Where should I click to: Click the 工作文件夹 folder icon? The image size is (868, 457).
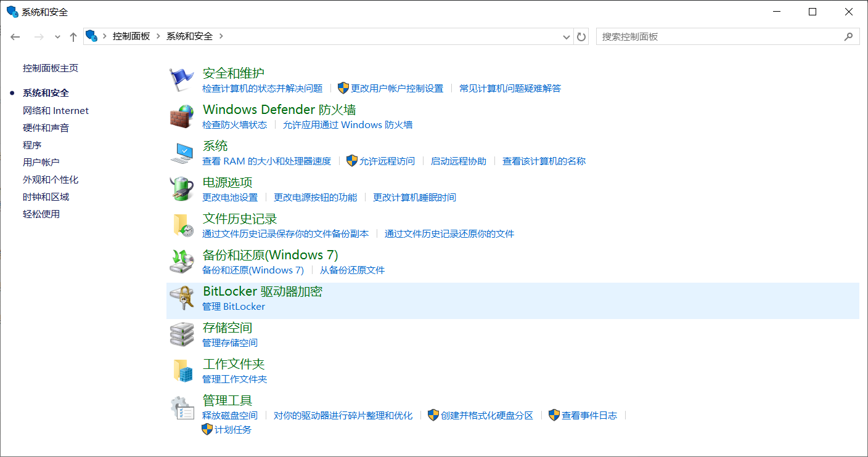click(182, 371)
